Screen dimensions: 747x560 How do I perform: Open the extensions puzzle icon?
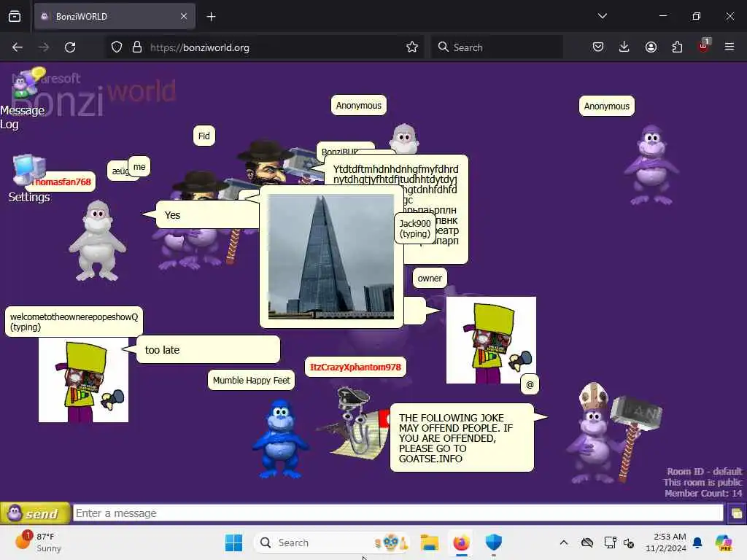tap(677, 47)
